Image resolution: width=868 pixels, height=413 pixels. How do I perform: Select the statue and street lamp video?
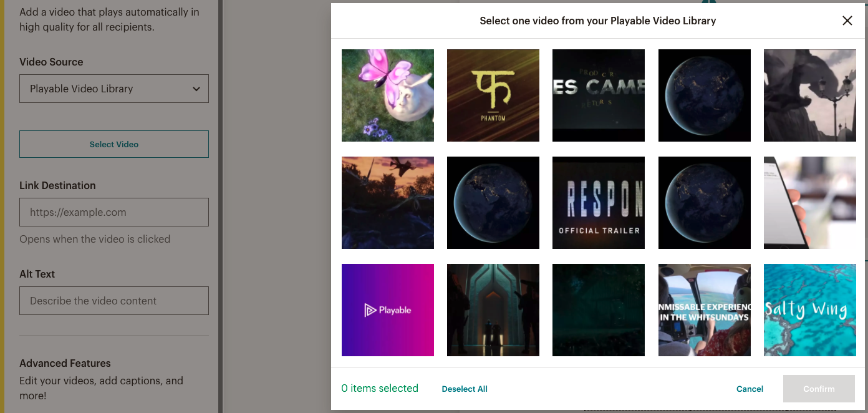(x=810, y=95)
